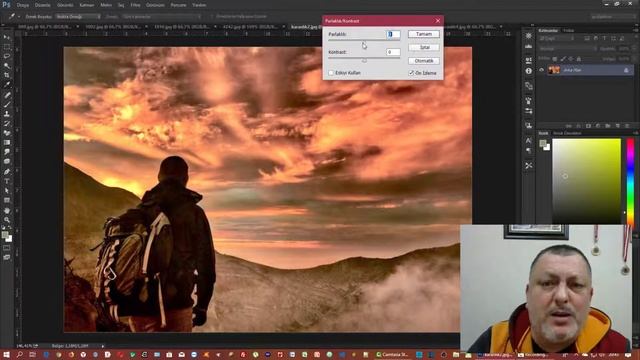Image resolution: width=640 pixels, height=360 pixels.
Task: Open the Katman menu
Action: coord(87,5)
